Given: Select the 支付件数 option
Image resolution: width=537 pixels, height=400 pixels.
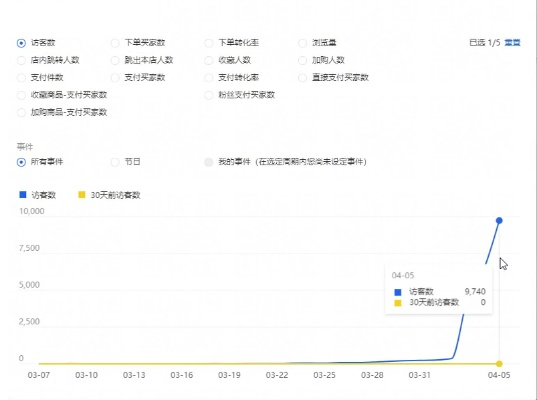Looking at the screenshot, I should tap(21, 78).
